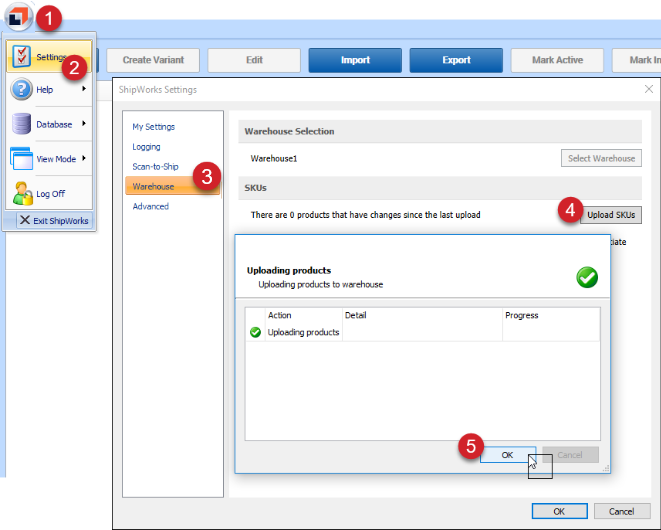The image size is (661, 530).
Task: Open Settings from the application menu
Action: tap(49, 56)
